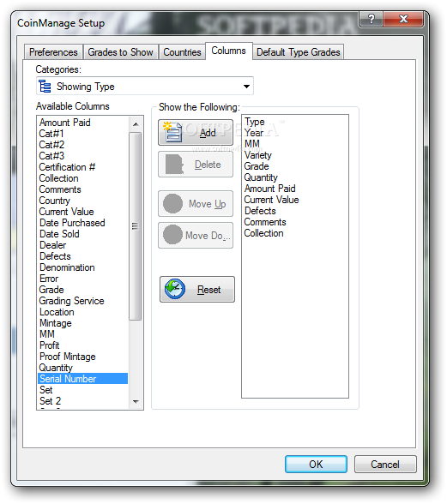Select Variety in Show the Following list
Viewport: 447px width, 504px height.
click(x=295, y=155)
